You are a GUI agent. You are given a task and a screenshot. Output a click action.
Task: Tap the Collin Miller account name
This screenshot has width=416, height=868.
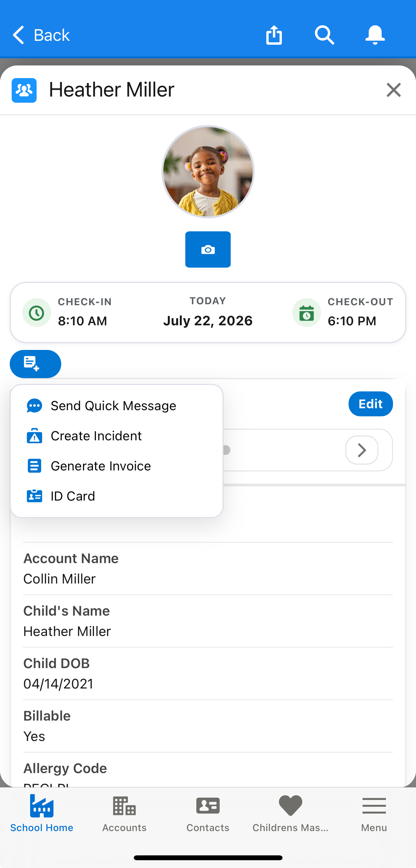(59, 579)
